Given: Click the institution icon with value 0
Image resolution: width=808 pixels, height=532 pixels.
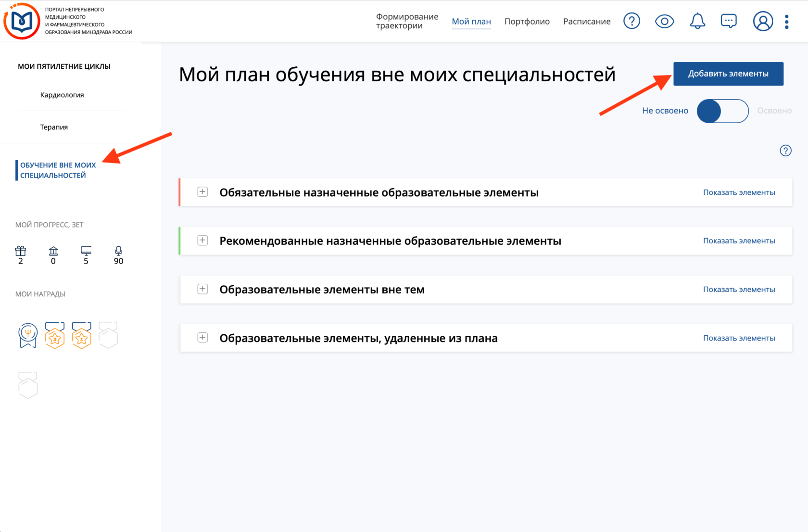Looking at the screenshot, I should [x=53, y=251].
